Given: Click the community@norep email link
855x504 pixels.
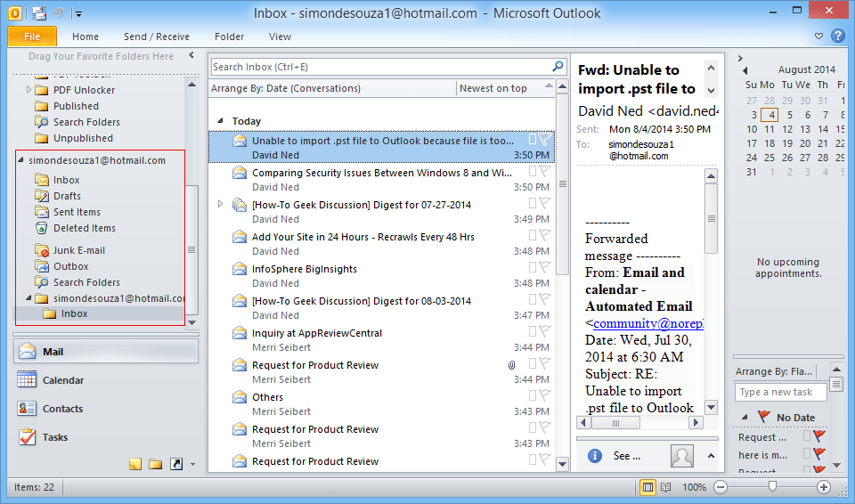Looking at the screenshot, I should point(648,323).
